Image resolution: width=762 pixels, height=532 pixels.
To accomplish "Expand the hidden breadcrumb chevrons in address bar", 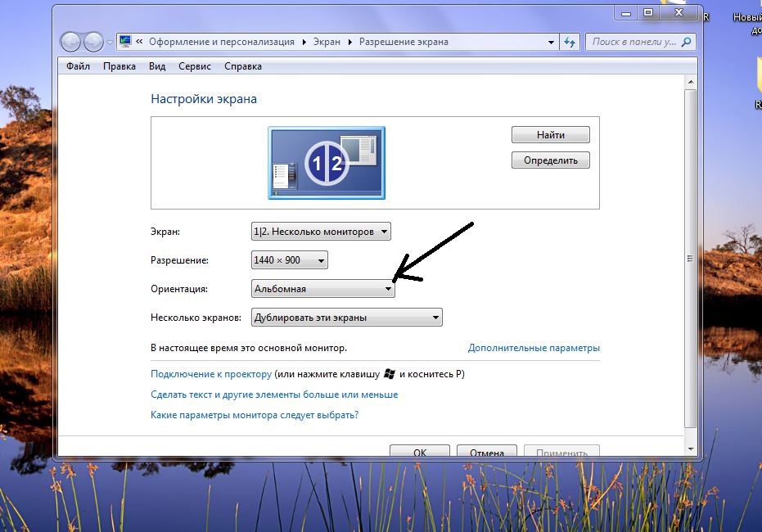I will coord(139,42).
